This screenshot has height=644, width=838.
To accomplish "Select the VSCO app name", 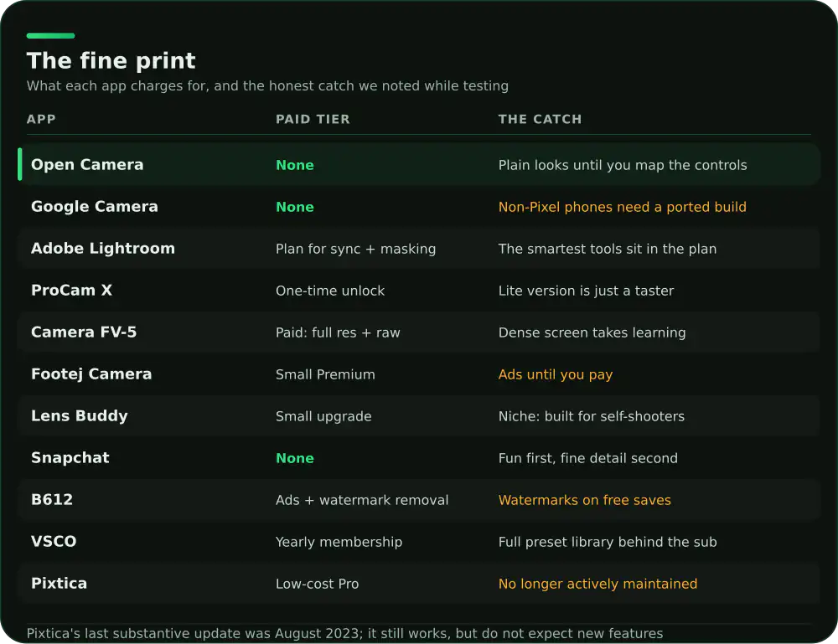I will point(54,542).
